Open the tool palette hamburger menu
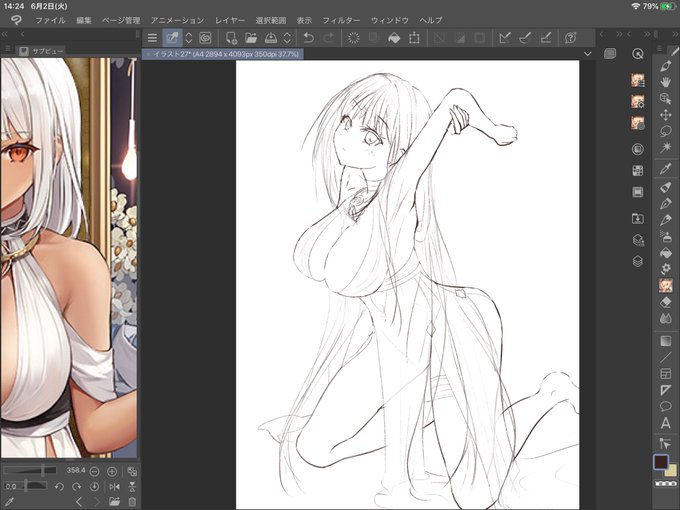This screenshot has height=510, width=680. (660, 49)
